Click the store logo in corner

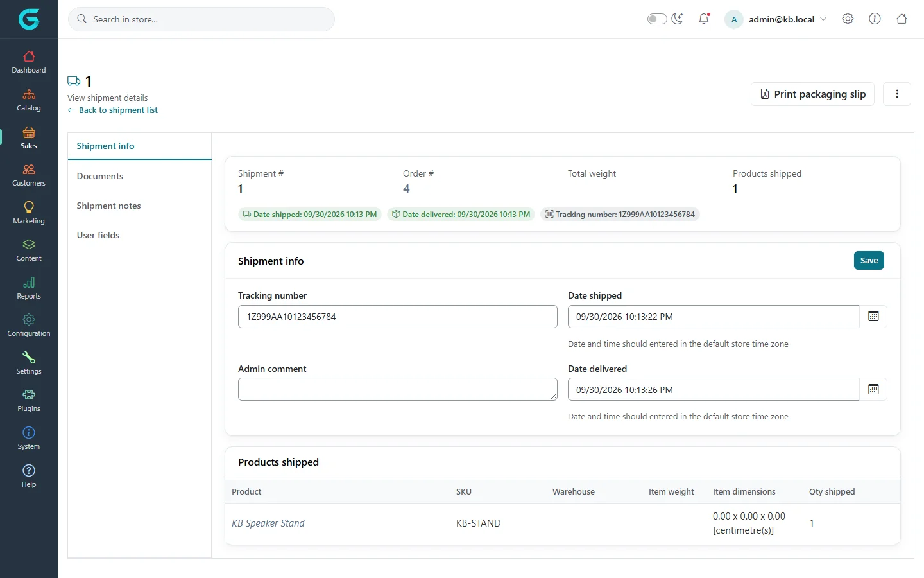pyautogui.click(x=29, y=19)
